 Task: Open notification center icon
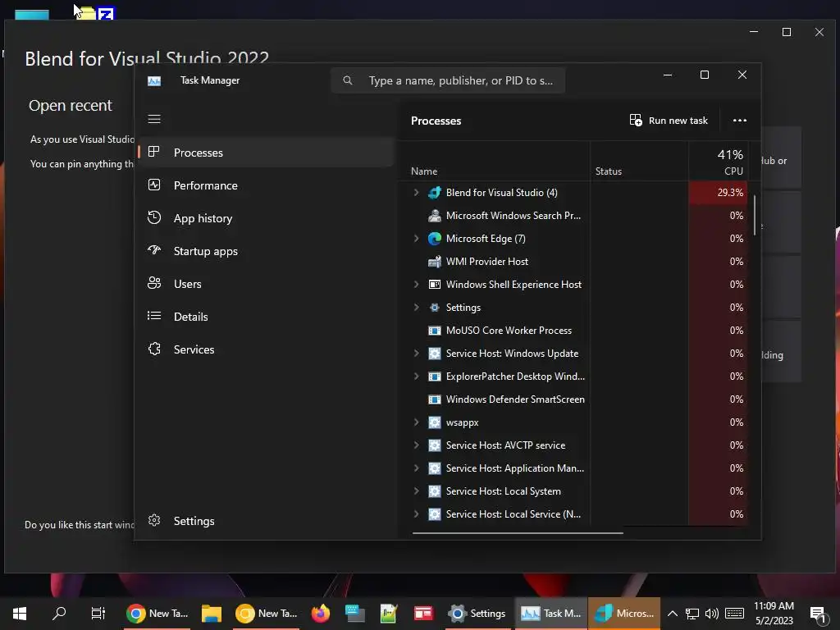[x=818, y=614]
